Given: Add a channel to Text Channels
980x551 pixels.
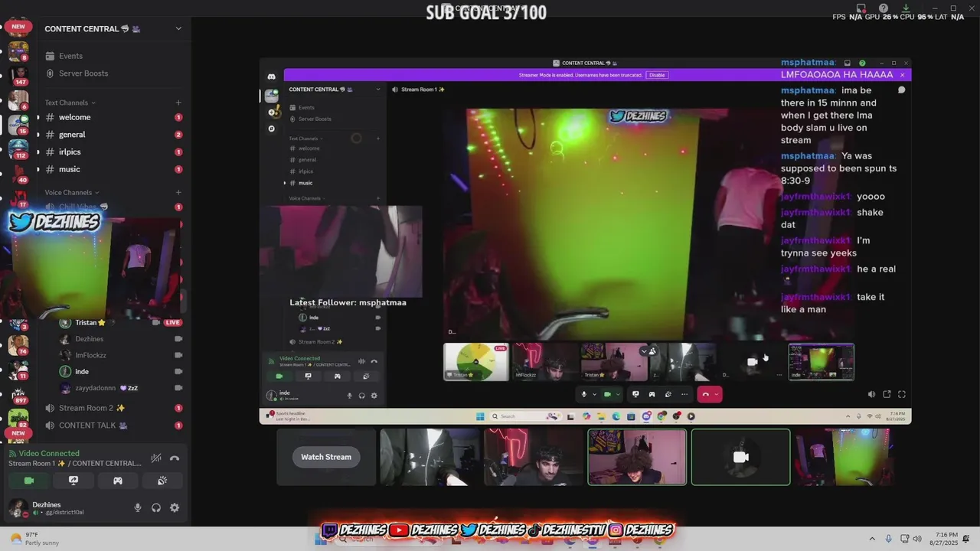Looking at the screenshot, I should pos(178,103).
